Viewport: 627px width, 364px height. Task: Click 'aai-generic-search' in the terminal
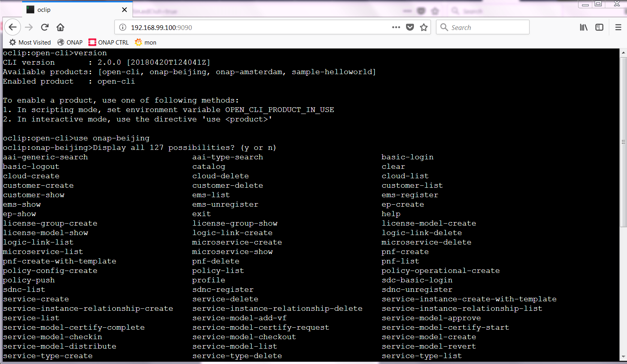tap(45, 157)
